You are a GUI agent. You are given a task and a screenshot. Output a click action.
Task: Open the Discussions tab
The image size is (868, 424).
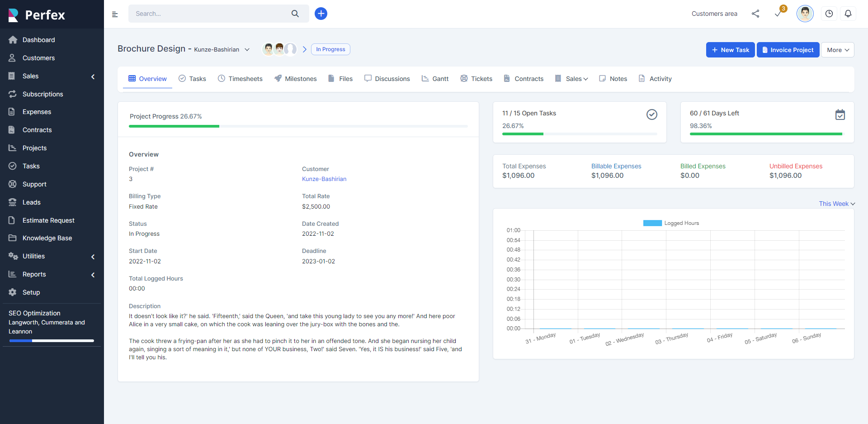click(387, 79)
